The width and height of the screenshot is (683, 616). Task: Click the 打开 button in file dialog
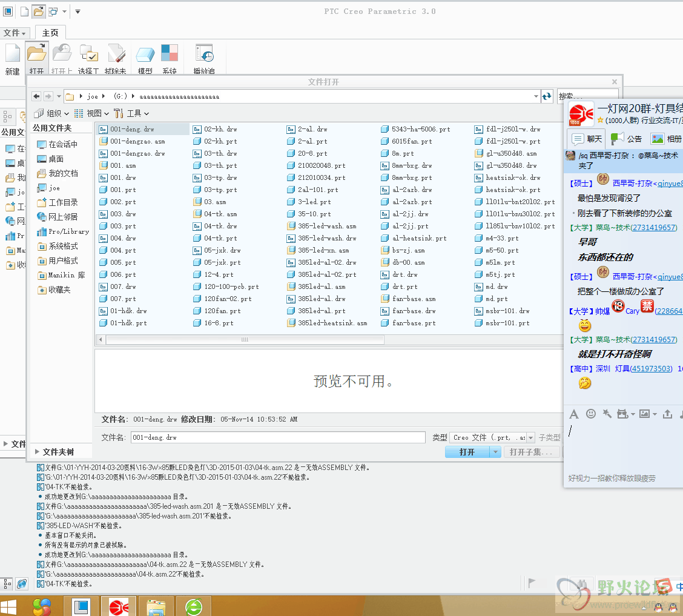[x=467, y=452]
